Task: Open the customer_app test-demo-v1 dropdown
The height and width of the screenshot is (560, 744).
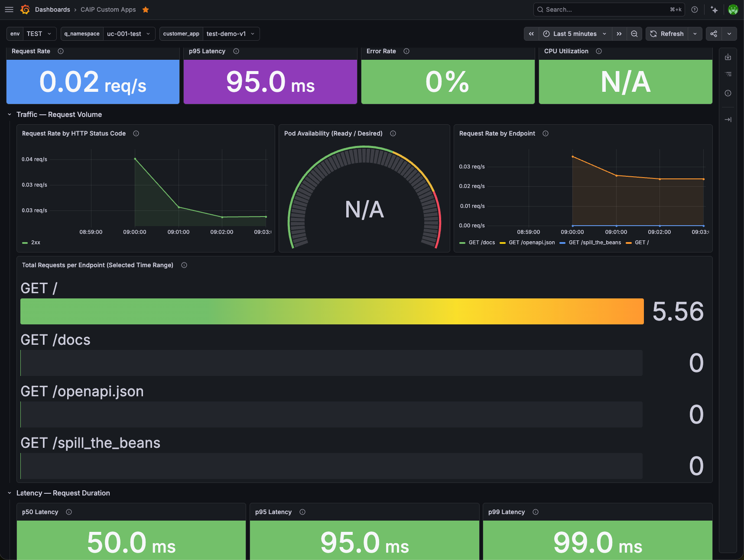Action: pos(231,34)
